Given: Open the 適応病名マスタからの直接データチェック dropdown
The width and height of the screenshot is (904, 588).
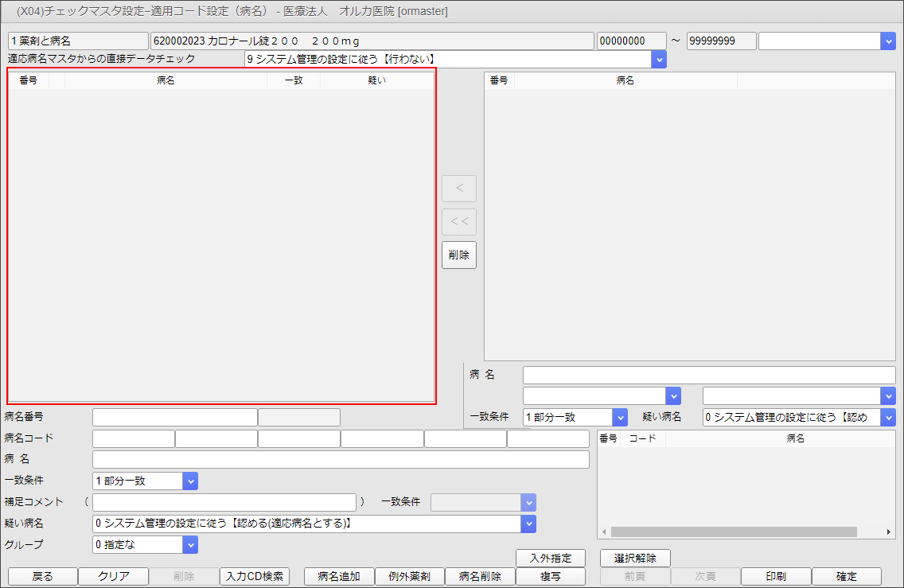Looking at the screenshot, I should pos(659,59).
